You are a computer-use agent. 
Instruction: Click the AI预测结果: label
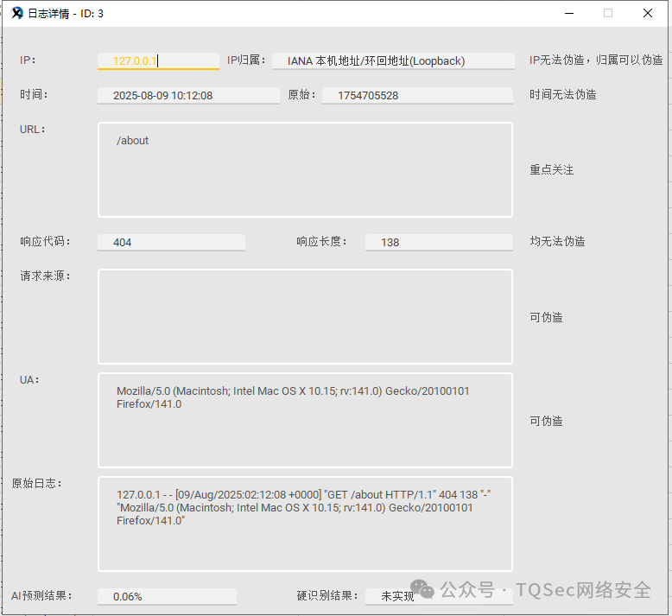pyautogui.click(x=41, y=595)
